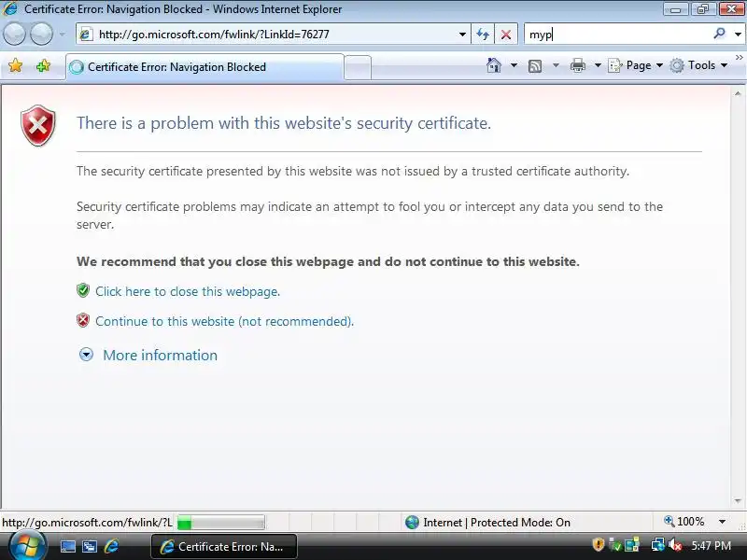
Task: Click the Refresh button
Action: [483, 35]
